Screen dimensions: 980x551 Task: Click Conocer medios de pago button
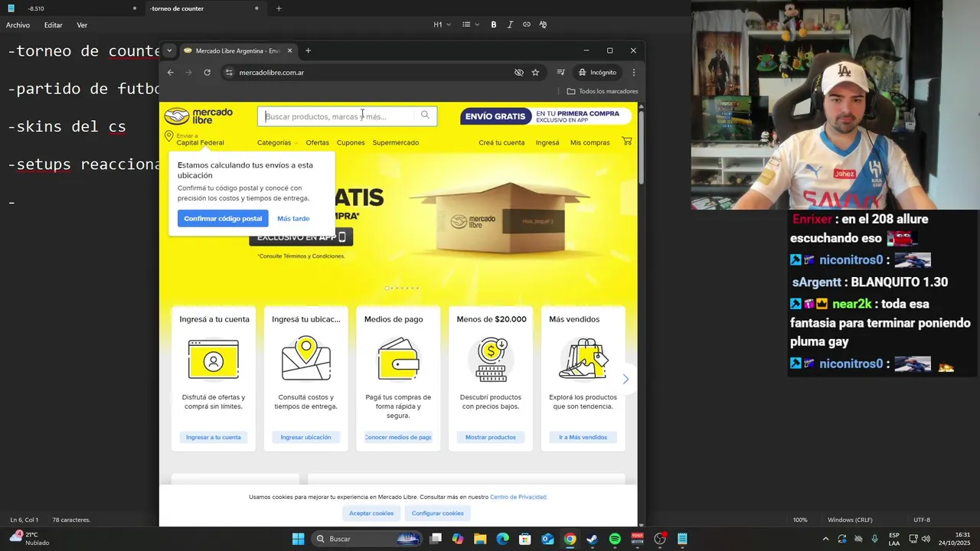[x=398, y=437]
